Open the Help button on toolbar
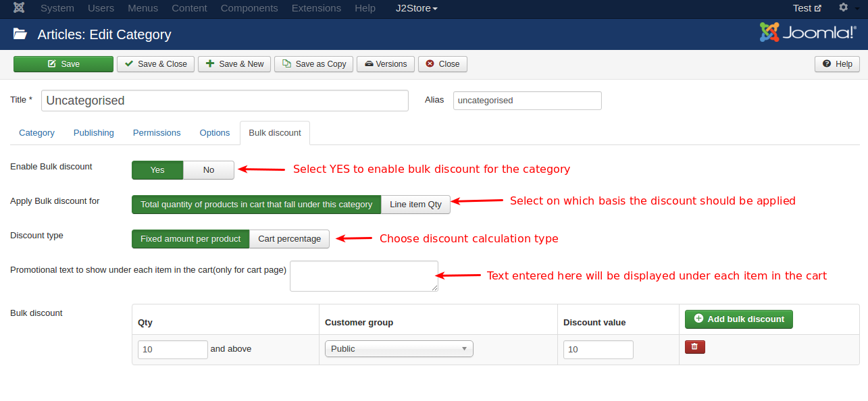The width and height of the screenshot is (868, 401). coord(838,64)
